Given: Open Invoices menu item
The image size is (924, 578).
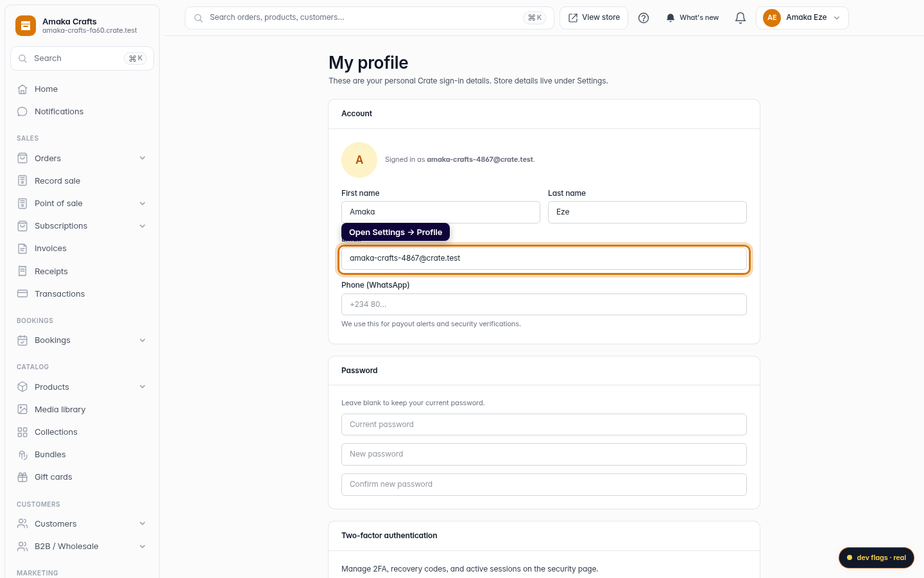Looking at the screenshot, I should click(82, 249).
